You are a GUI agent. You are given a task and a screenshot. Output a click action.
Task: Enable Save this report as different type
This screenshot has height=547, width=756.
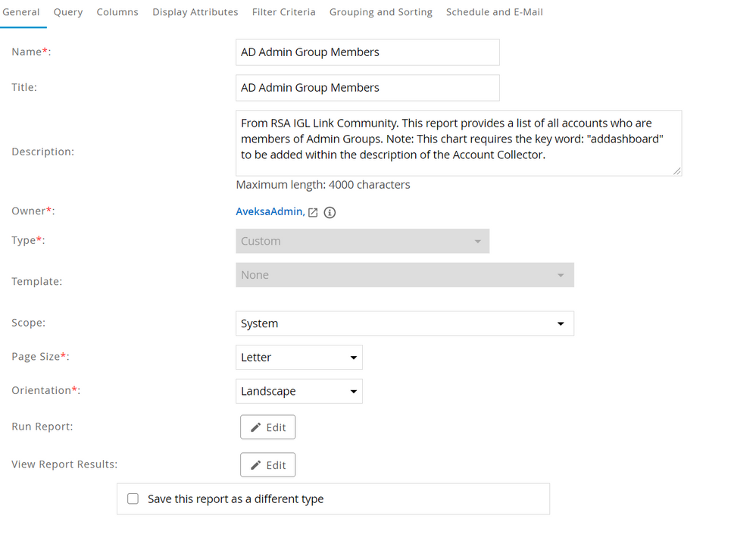tap(133, 499)
